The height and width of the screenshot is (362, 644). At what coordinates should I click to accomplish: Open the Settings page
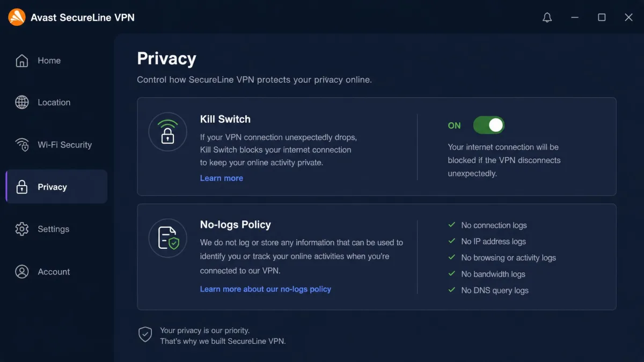(x=56, y=229)
